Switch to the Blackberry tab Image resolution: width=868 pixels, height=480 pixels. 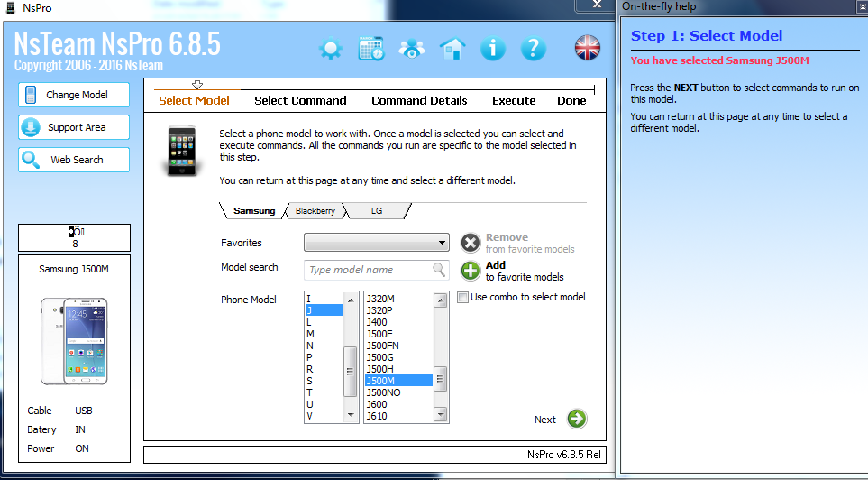(x=315, y=210)
